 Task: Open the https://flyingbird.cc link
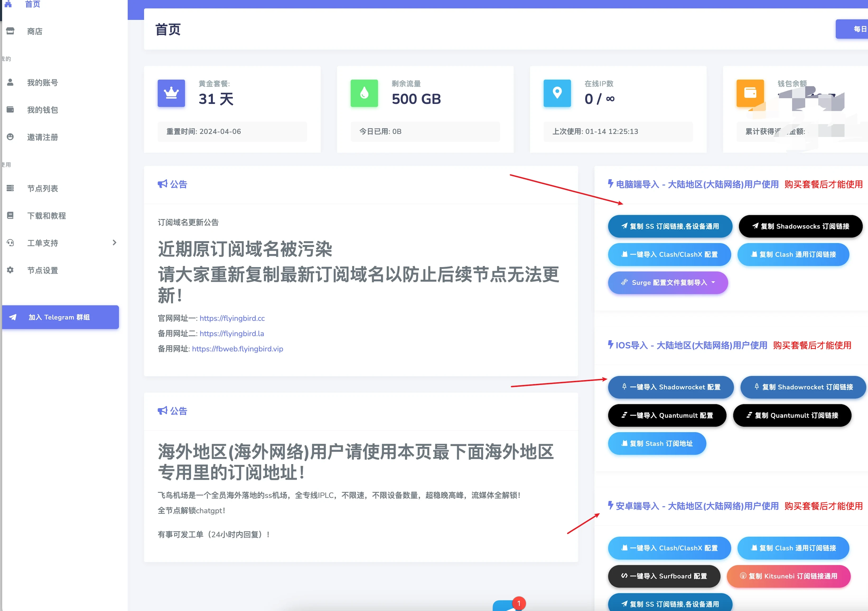tap(232, 318)
